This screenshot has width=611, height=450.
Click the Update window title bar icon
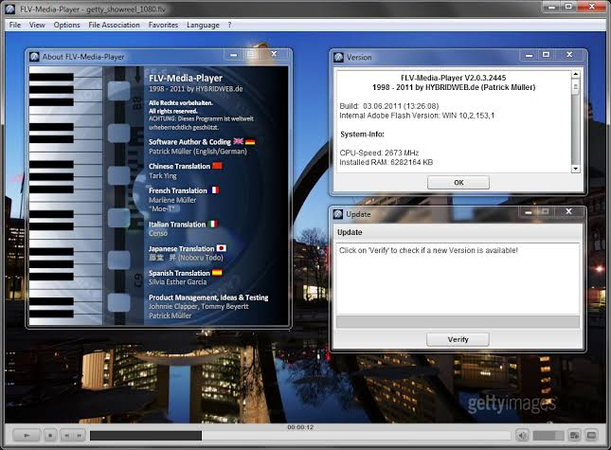(338, 214)
